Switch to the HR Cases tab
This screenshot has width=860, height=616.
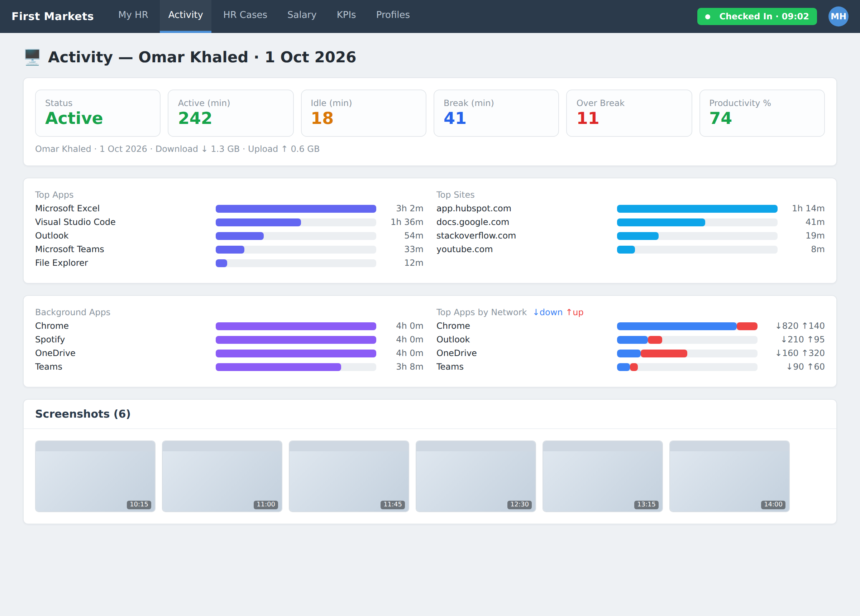[245, 15]
